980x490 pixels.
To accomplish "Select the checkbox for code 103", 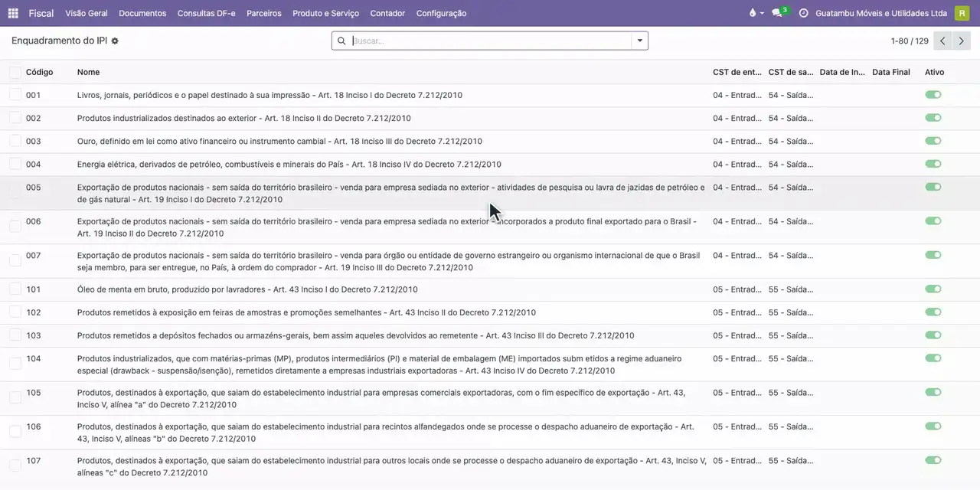I will point(15,335).
